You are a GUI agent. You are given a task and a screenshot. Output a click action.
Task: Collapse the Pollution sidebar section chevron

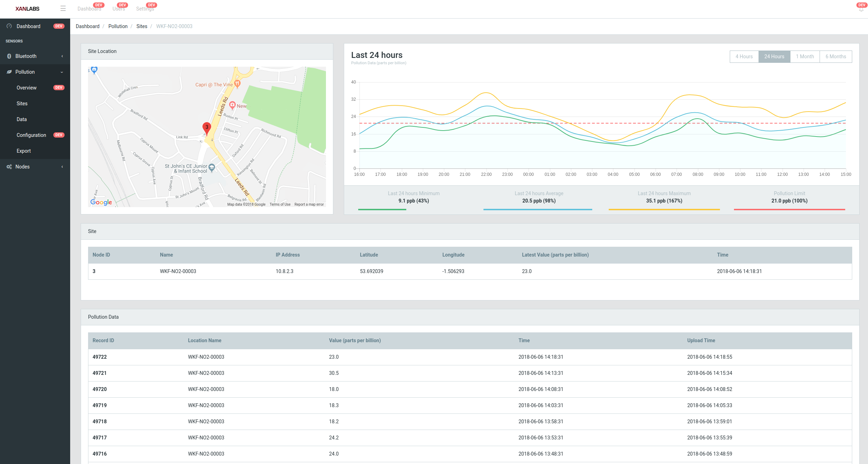click(x=62, y=72)
